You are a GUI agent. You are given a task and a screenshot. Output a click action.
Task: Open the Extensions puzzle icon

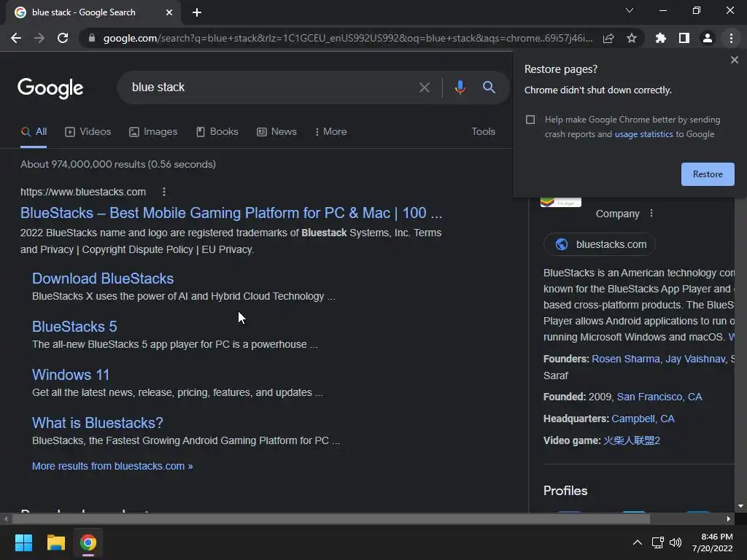(x=661, y=38)
